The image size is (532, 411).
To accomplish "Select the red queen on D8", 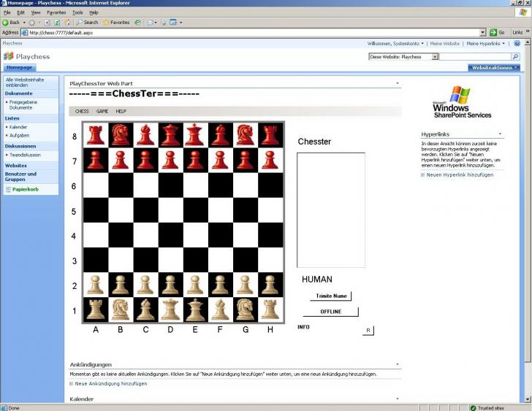I will point(170,135).
